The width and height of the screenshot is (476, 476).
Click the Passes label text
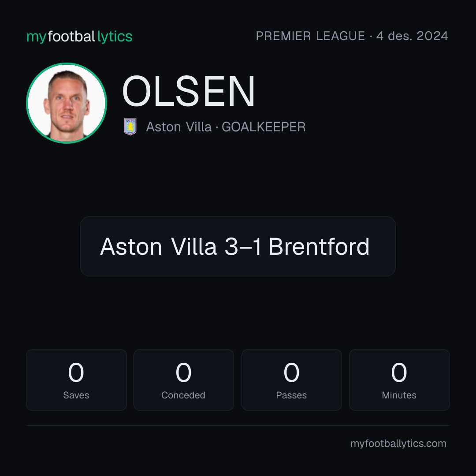291,395
